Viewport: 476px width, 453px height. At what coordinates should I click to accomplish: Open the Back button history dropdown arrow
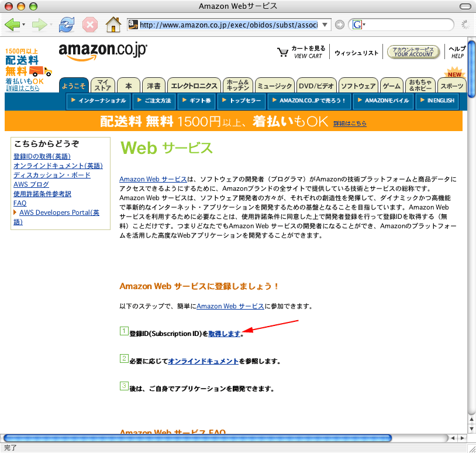[x=23, y=25]
